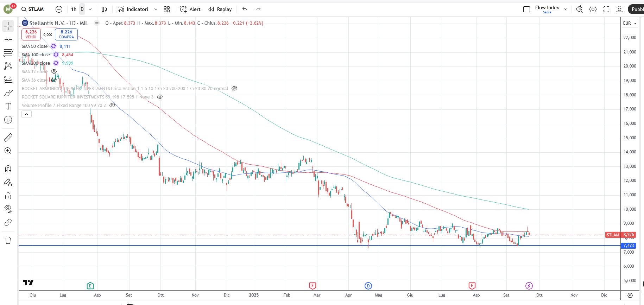Screen dimensions: 644x305
Task: Redo the last undone action
Action: (x=258, y=9)
